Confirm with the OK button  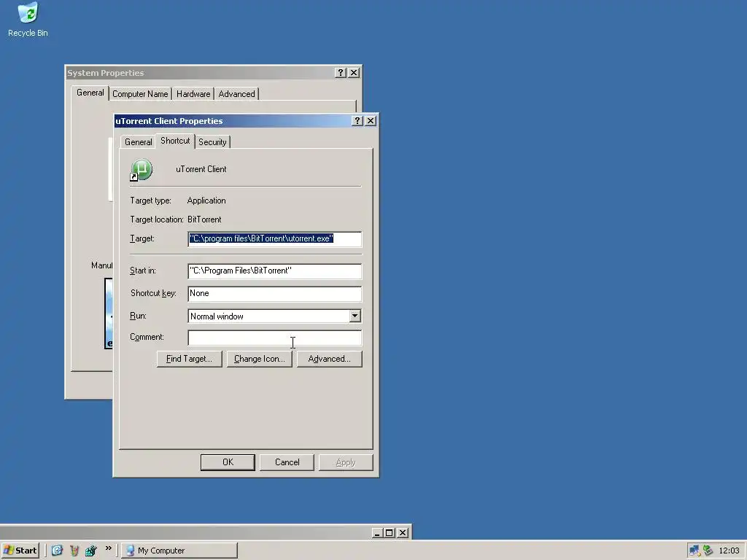(x=228, y=462)
